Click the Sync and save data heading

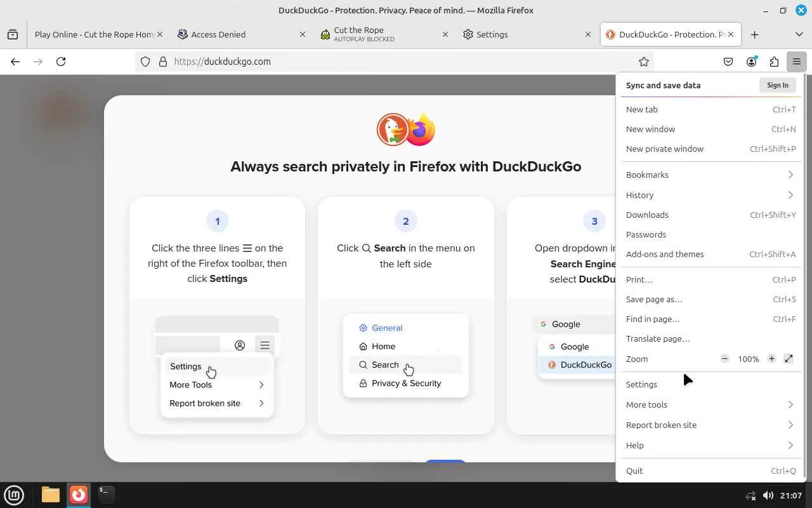(x=663, y=85)
